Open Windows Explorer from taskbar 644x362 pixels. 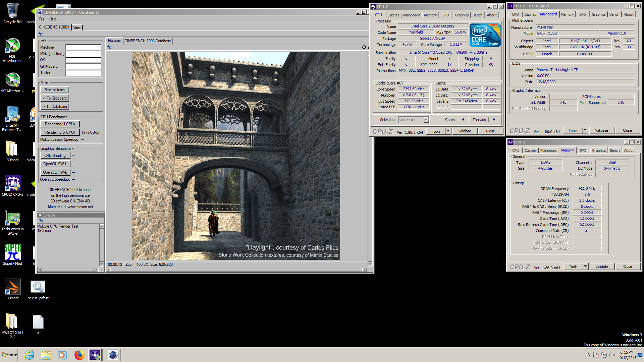tap(46, 355)
